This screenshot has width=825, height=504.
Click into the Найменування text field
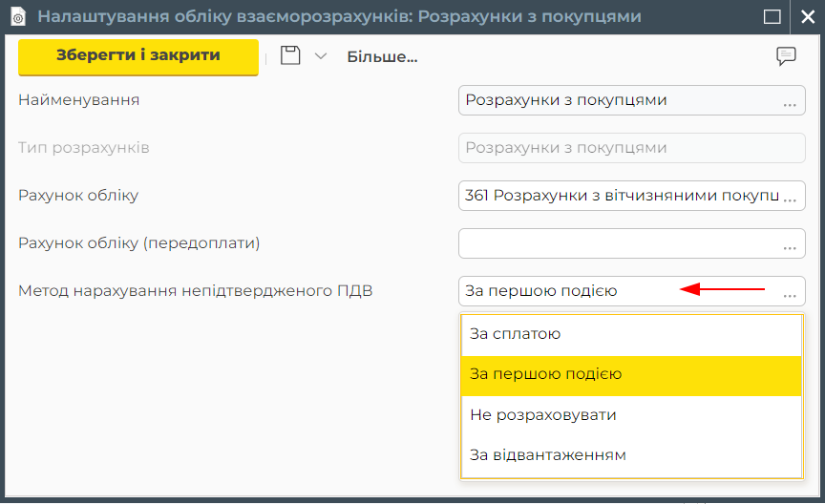616,100
